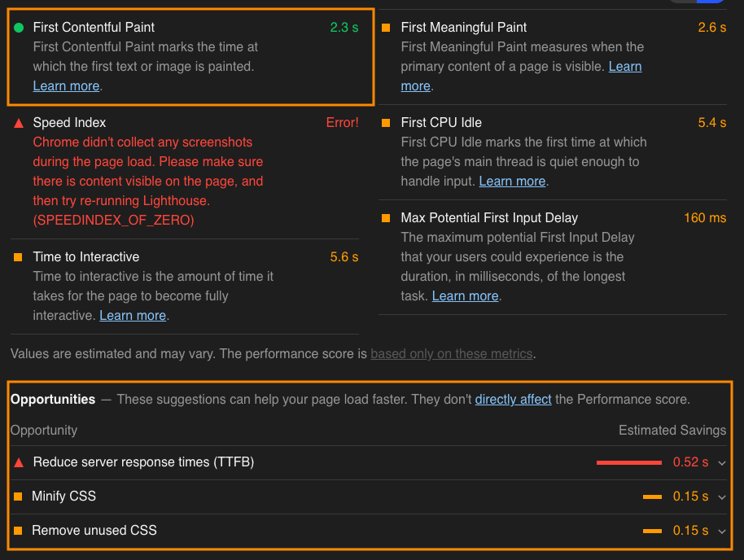Follow Learn more link for First CPU Idle
The height and width of the screenshot is (560, 744).
(x=512, y=182)
